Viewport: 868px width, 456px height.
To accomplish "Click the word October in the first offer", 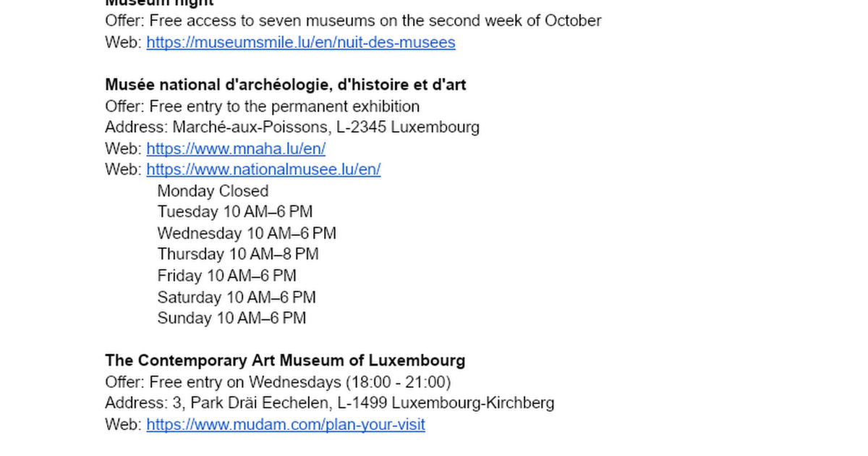I will (573, 21).
